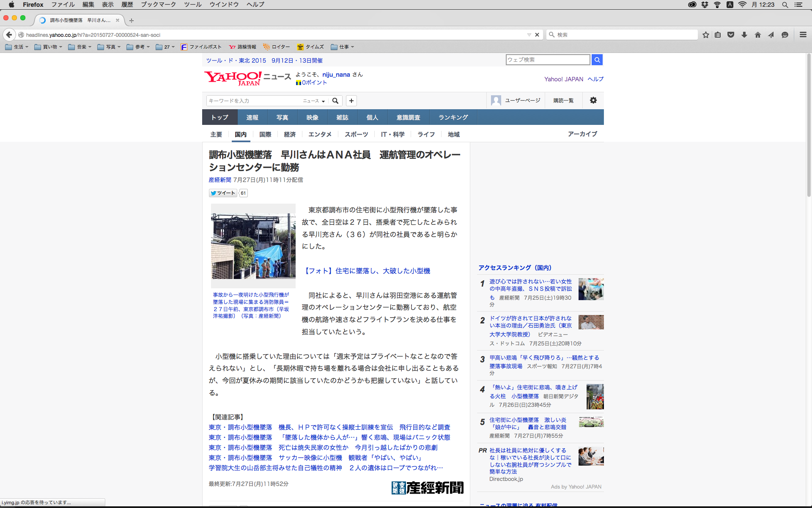Screen dimensions: 812x508
Task: Click the ツイート button
Action: [223, 193]
